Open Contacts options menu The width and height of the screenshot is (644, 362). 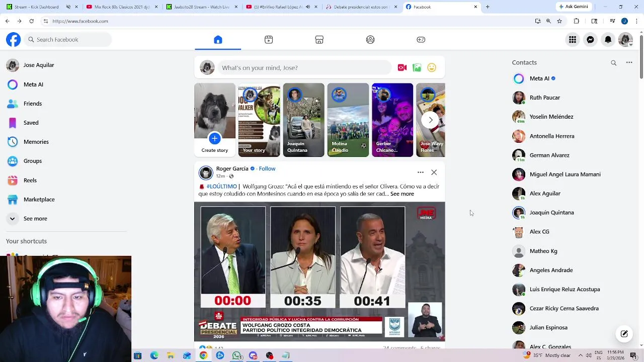pos(629,63)
